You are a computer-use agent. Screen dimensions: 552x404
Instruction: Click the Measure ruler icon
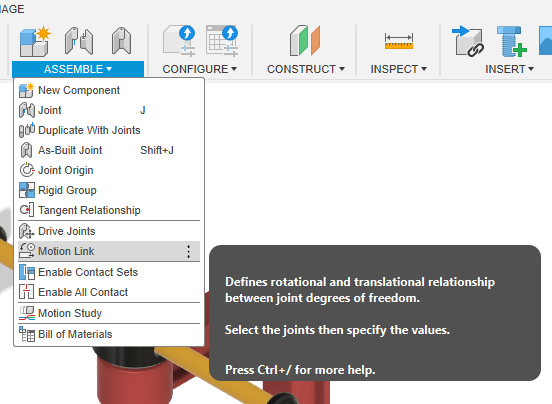click(x=399, y=41)
